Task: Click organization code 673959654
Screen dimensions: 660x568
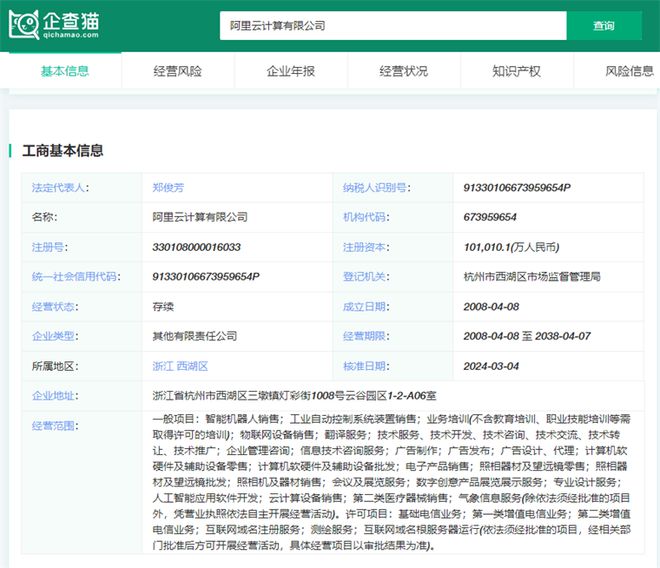Action: point(490,217)
